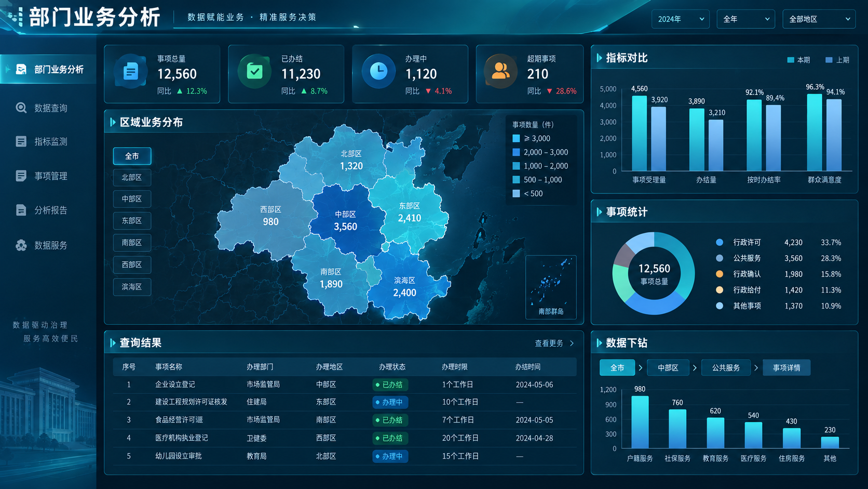Click the 已办结 green check icon
Image resolution: width=868 pixels, height=489 pixels.
click(254, 71)
